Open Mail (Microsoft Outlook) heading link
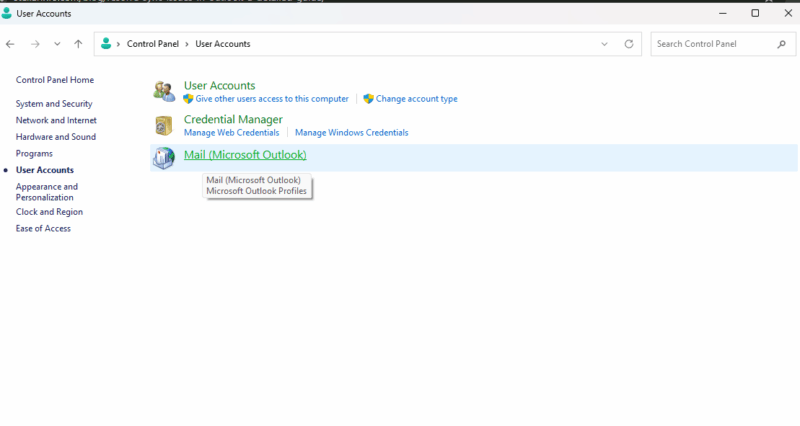This screenshot has width=800, height=426. tap(245, 155)
